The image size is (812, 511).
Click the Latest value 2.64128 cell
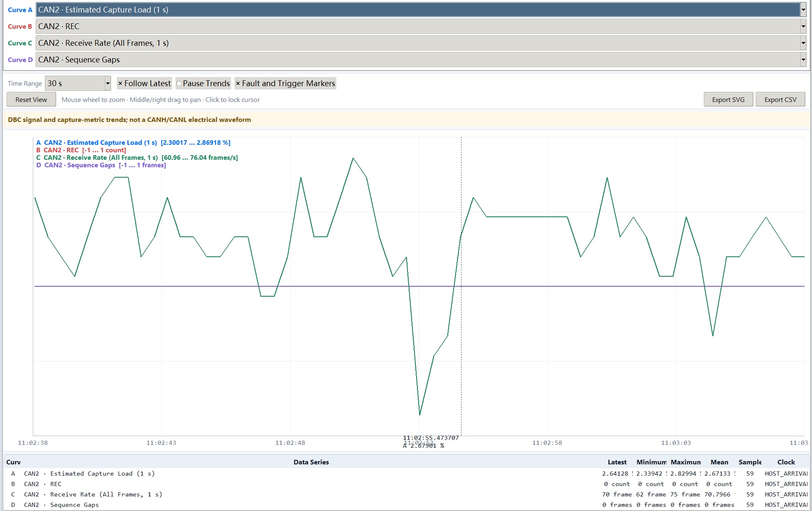[x=617, y=474]
